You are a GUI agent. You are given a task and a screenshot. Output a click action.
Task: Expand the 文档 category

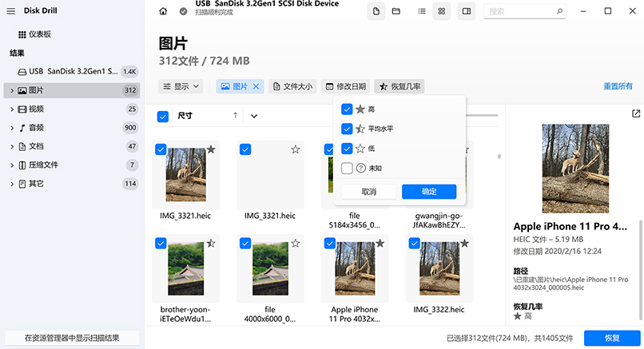pos(12,147)
